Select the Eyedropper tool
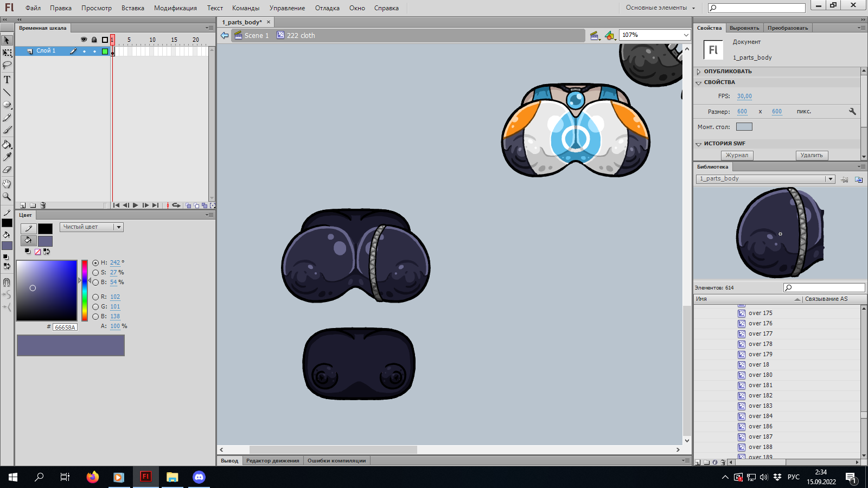Screen dimensions: 868x488 7,157
